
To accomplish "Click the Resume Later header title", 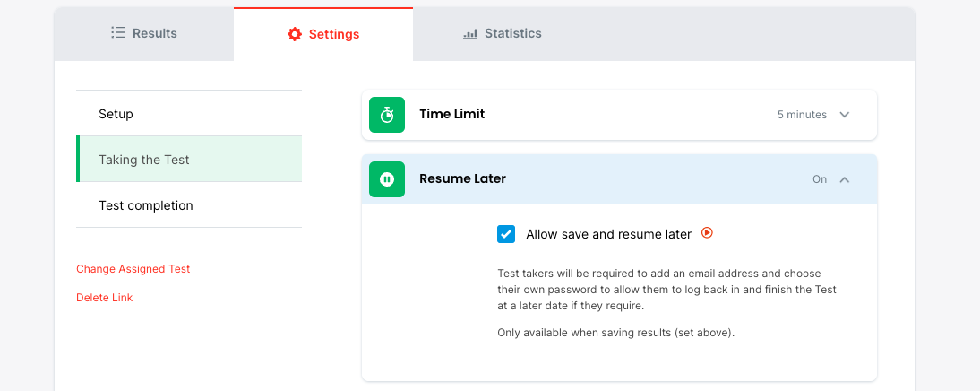I will [462, 178].
